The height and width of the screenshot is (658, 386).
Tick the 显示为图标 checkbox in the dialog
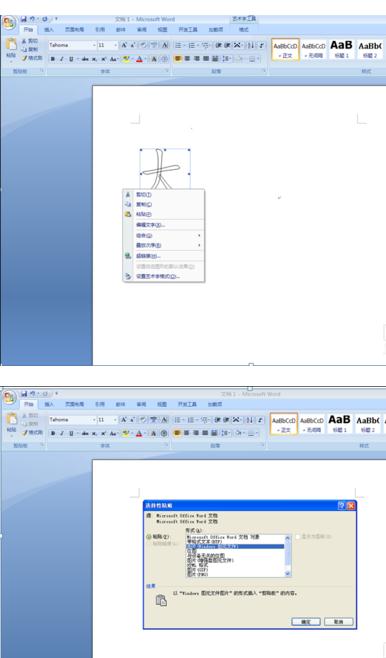pyautogui.click(x=298, y=537)
